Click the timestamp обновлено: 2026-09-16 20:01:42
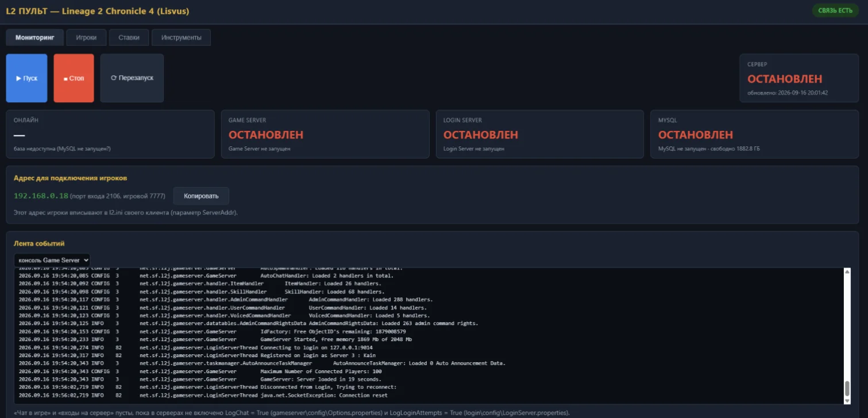 pos(788,92)
